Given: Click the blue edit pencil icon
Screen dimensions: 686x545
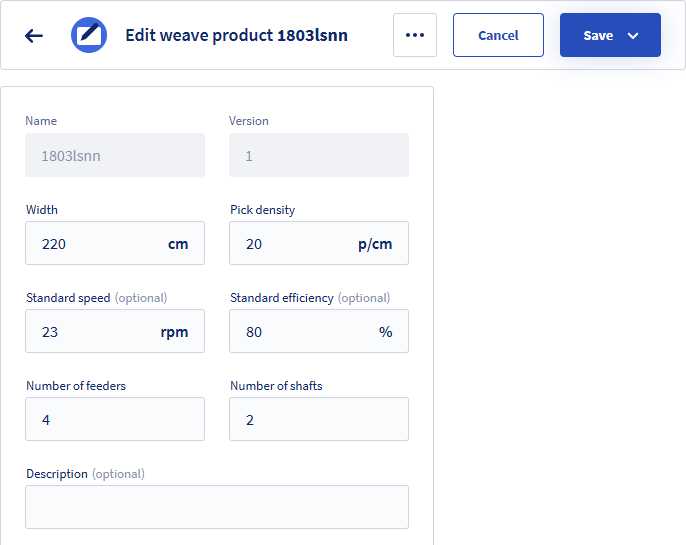Looking at the screenshot, I should 89,35.
